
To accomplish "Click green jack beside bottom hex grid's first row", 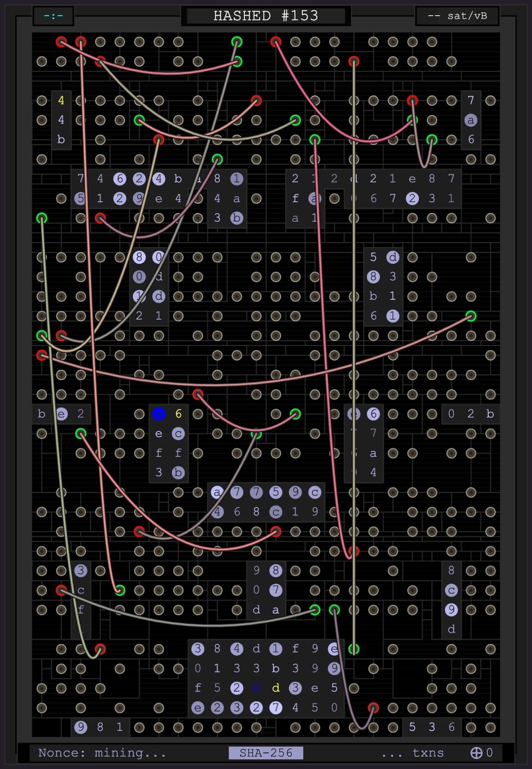I will (x=353, y=649).
